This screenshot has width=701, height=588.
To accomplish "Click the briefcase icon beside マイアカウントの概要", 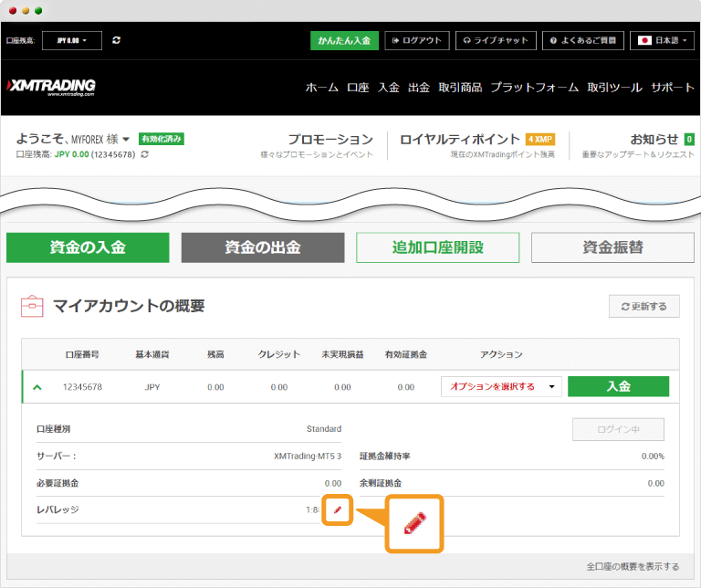I will pyautogui.click(x=32, y=306).
